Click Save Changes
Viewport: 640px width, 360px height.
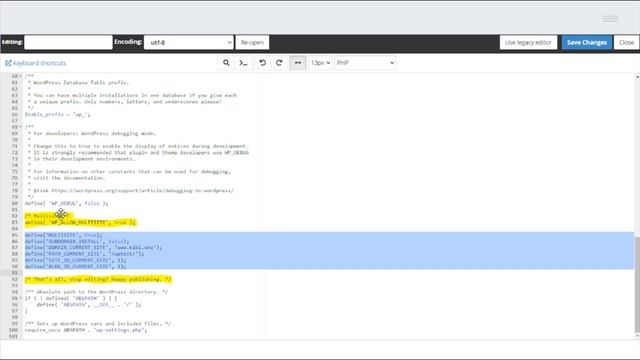587,42
